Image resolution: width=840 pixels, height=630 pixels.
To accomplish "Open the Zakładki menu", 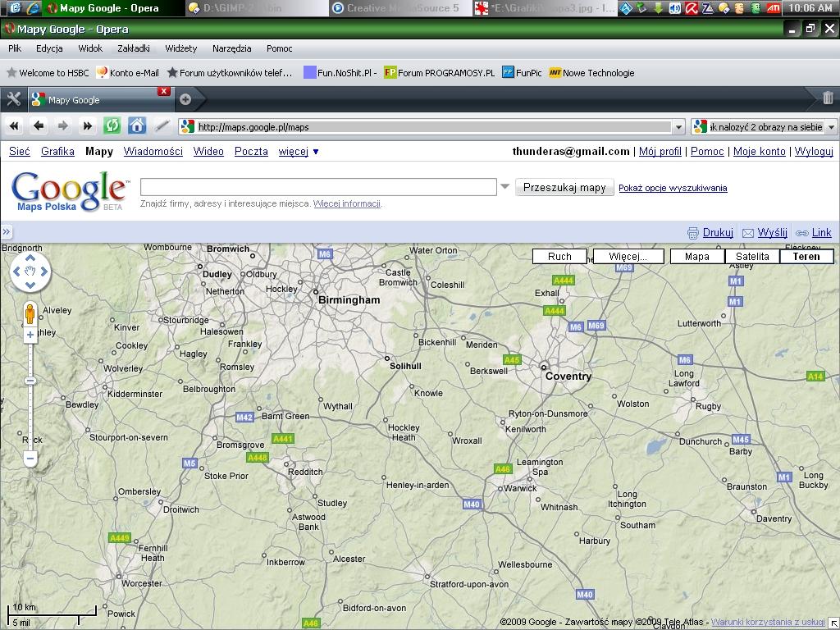I will (x=134, y=48).
